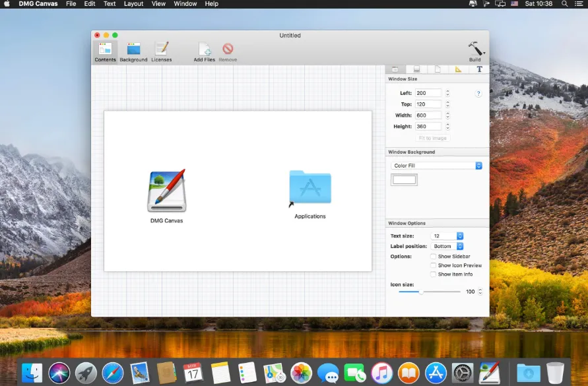The image size is (588, 386).
Task: Open the Text size dropdown
Action: pos(447,236)
